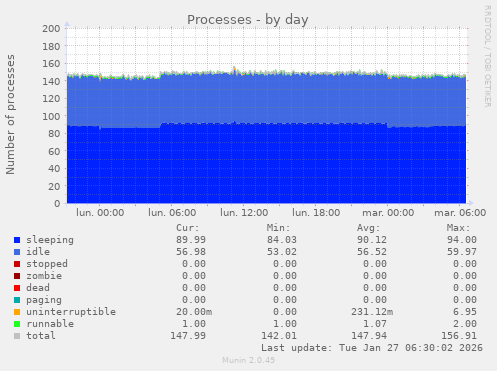
Task: Click runnable average value 1.07
Action: (375, 324)
